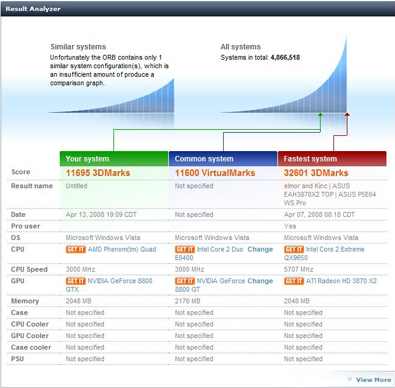Click Change next to common system CPU
The width and height of the screenshot is (395, 388).
(260, 249)
